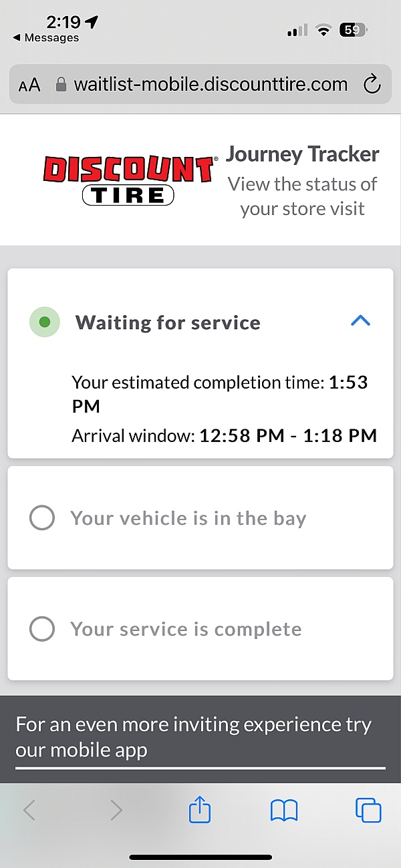Expand 'Your vehicle is in the bay' step
This screenshot has height=868, width=401.
tap(188, 518)
